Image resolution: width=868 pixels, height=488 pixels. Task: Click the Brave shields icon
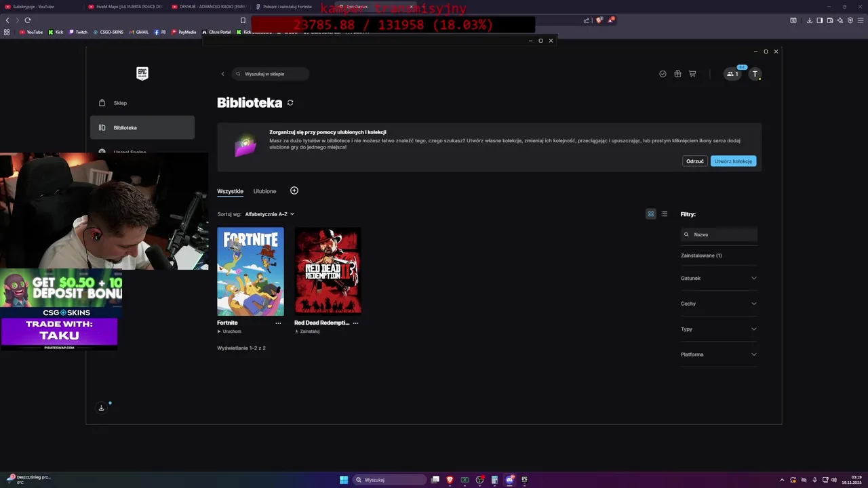(x=599, y=20)
